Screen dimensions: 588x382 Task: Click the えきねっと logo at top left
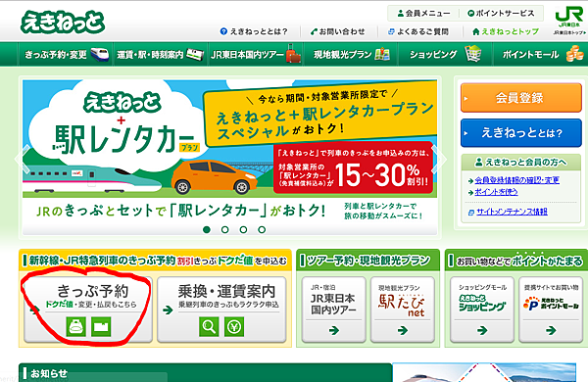point(63,23)
